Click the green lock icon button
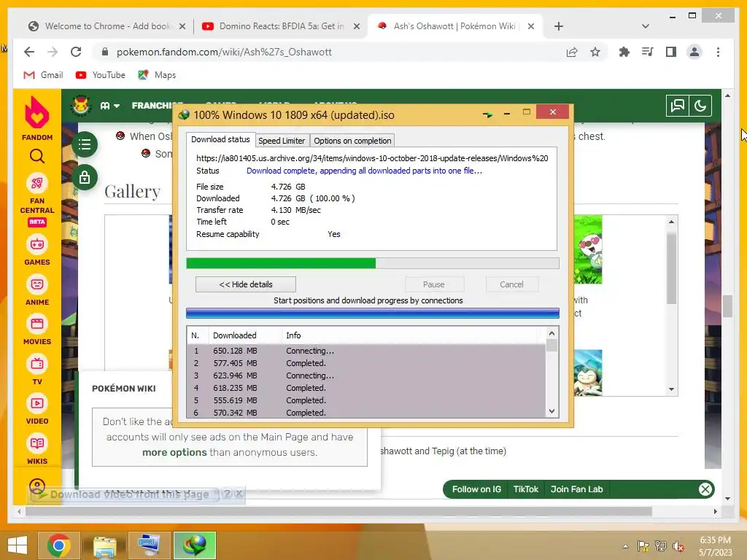 coord(85,177)
